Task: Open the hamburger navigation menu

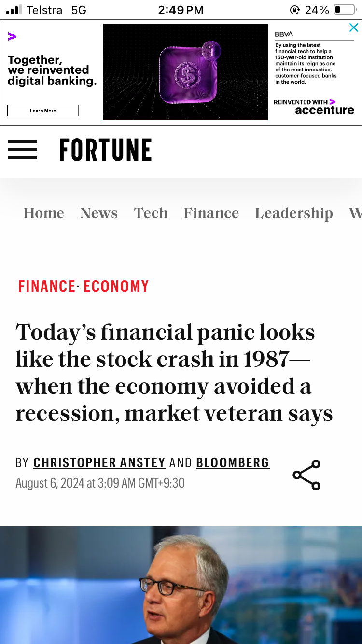Action: 22,150
